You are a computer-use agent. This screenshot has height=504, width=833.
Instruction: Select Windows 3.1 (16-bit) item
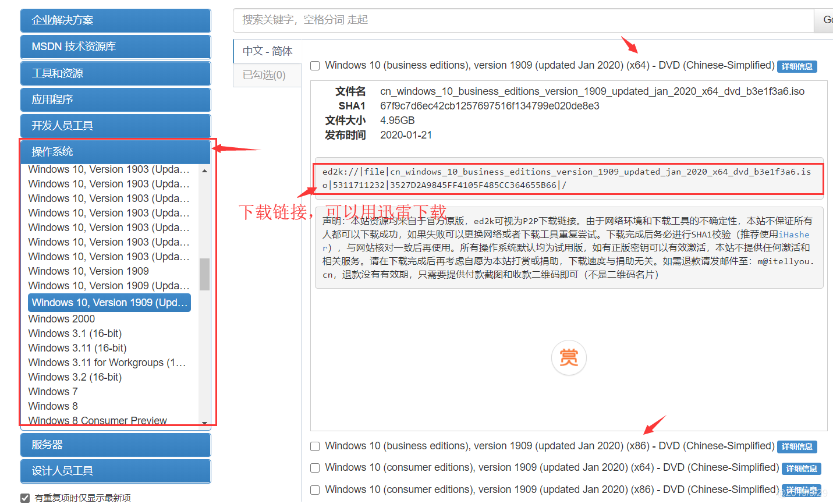click(x=75, y=333)
